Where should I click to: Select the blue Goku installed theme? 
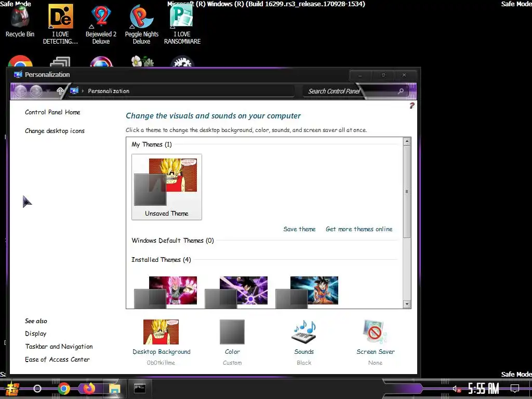(307, 292)
